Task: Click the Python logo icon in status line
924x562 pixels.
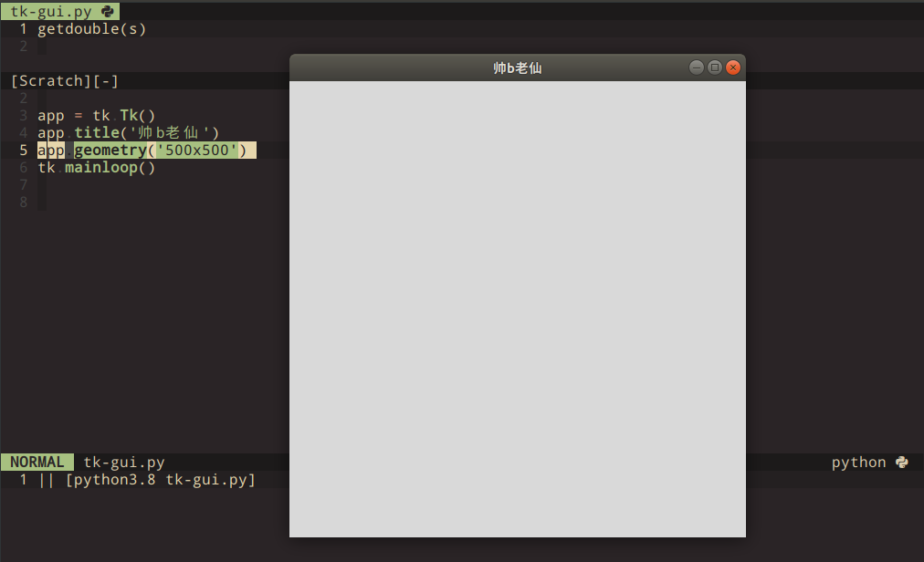Action: 902,463
